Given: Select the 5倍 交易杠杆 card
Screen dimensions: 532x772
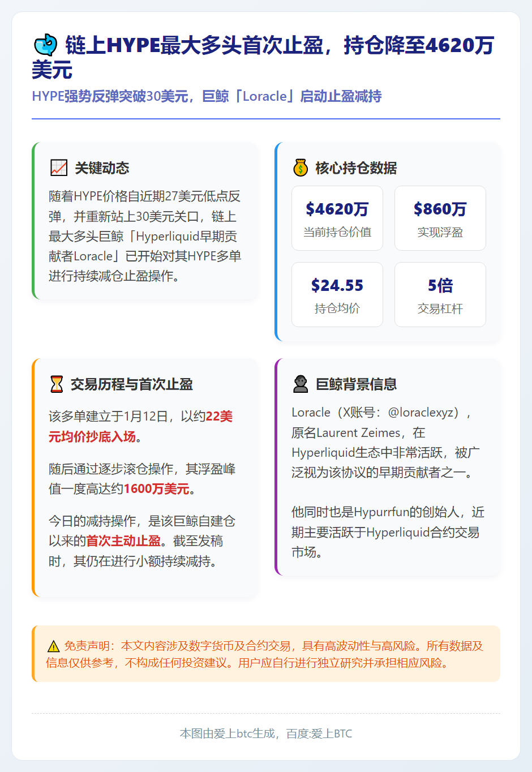Looking at the screenshot, I should click(440, 295).
